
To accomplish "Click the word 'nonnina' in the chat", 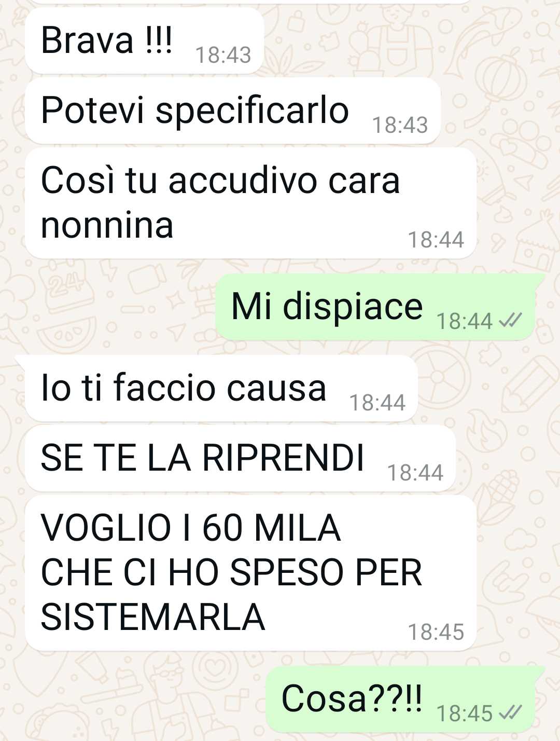I will 107,226.
